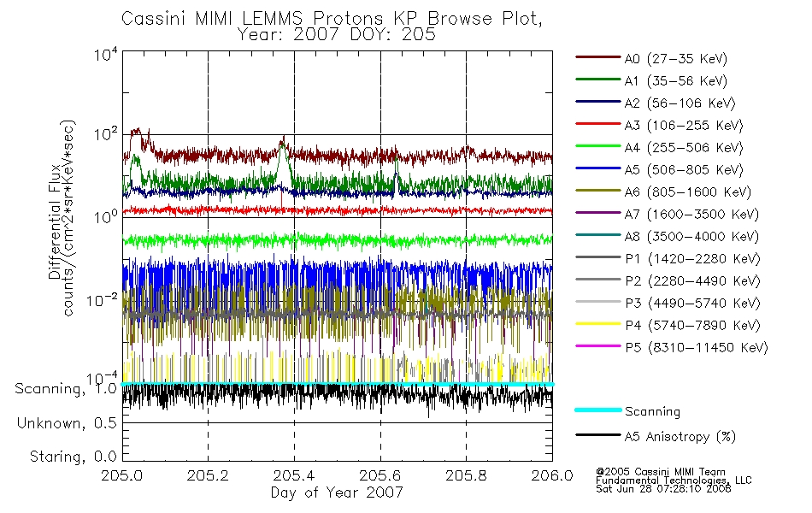Select the P2 (2280-4490 KeV) legend label
This screenshot has height=513, width=812.
(x=692, y=281)
